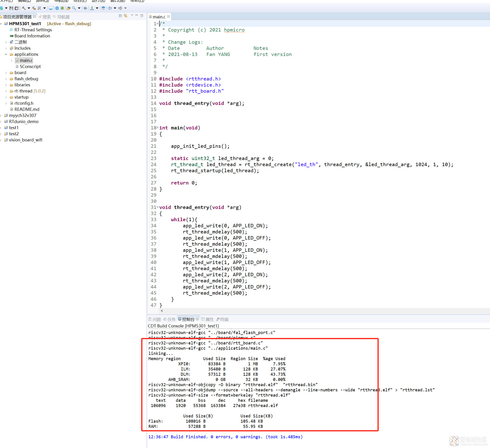Screen dimensions: 490x448
Task: Click the Save All icon
Action: [17, 8]
